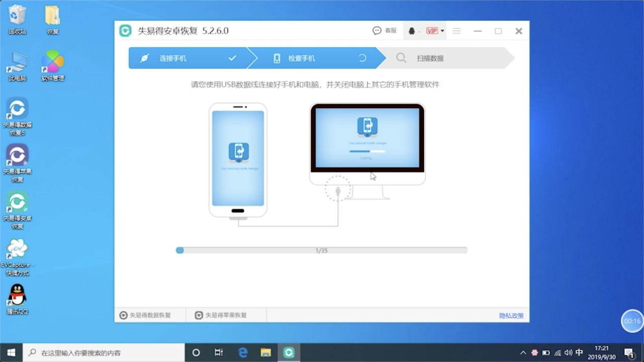
Task: Click the checkmark on the 连接手机 step
Action: click(232, 58)
